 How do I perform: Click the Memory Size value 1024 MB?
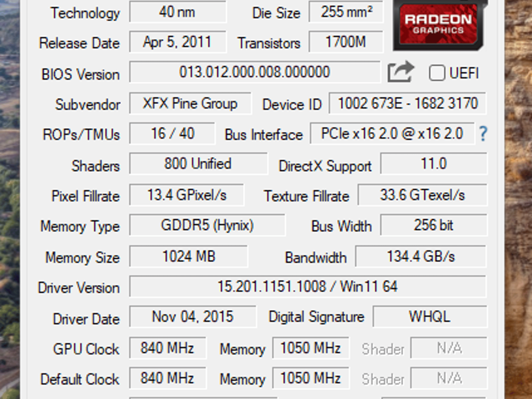(188, 256)
